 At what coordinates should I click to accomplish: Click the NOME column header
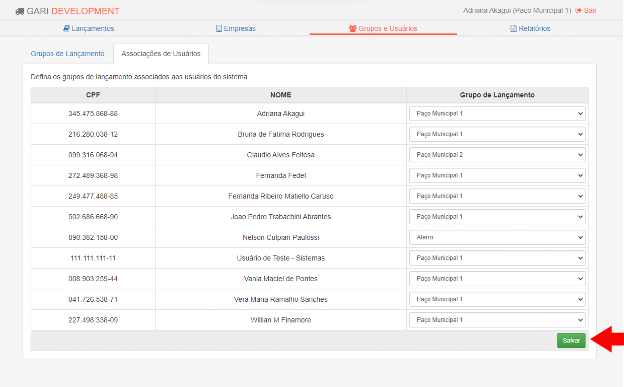coord(281,95)
